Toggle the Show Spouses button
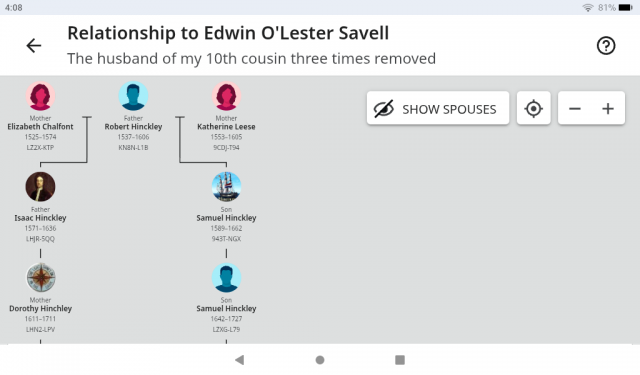This screenshot has width=640, height=375. 438,109
